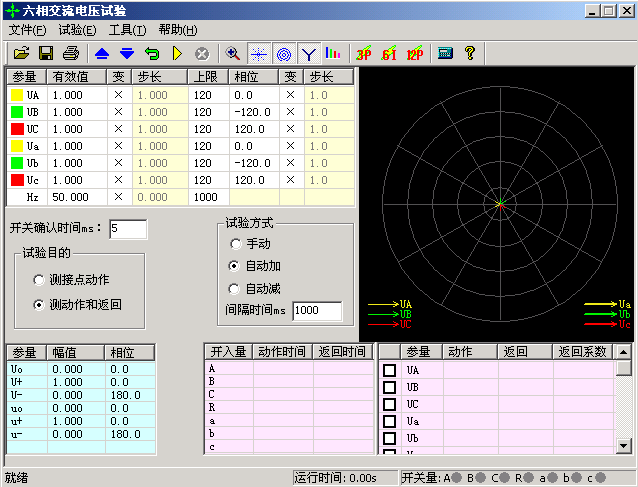The width and height of the screenshot is (638, 487).
Task: Click the open file folder icon
Action: [20, 53]
